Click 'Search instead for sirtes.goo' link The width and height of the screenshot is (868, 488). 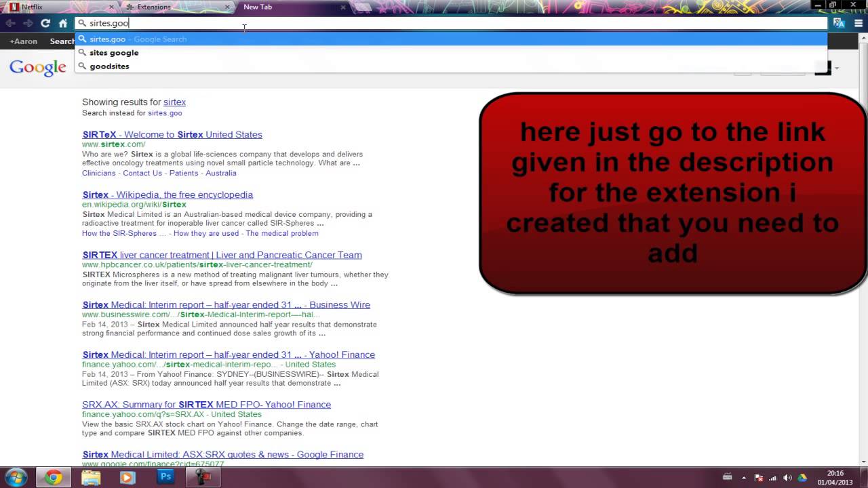165,113
